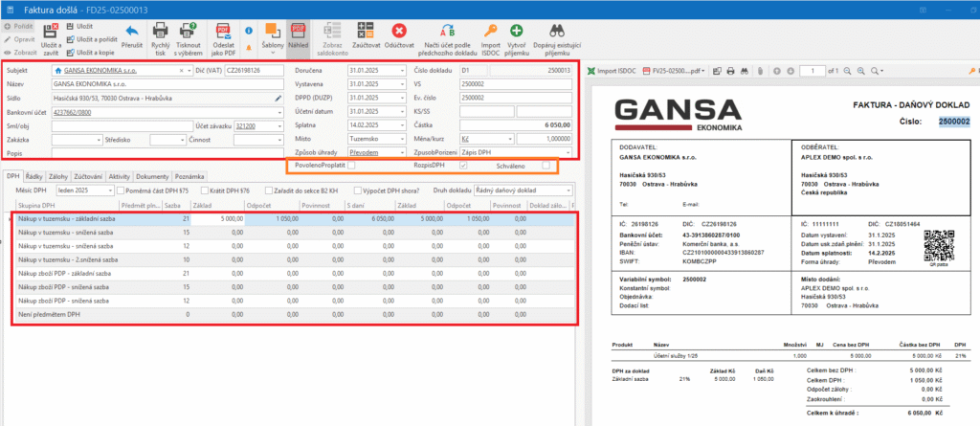Screen dimensions: 980x426
Task: Edit the Sídlo address with pencil icon
Action: click(x=278, y=99)
